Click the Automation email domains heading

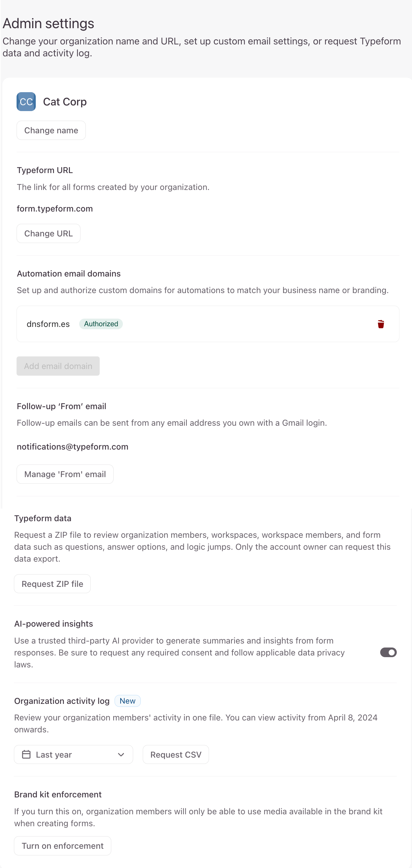(69, 274)
